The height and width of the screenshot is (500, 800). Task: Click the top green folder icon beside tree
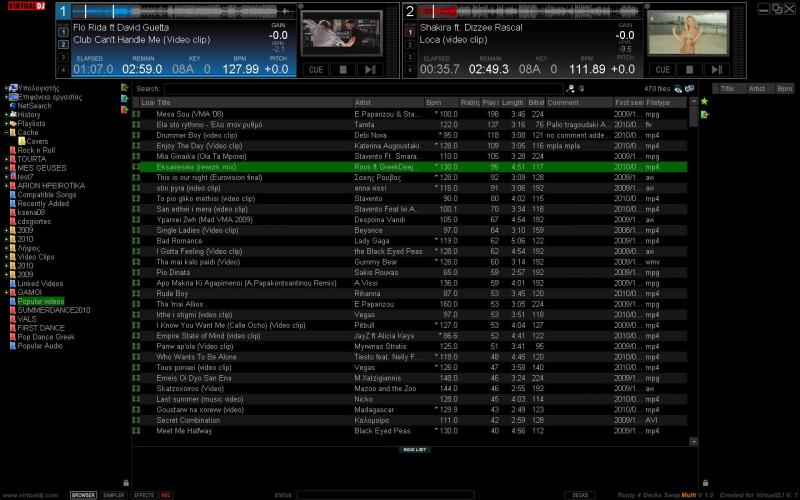coord(124,88)
